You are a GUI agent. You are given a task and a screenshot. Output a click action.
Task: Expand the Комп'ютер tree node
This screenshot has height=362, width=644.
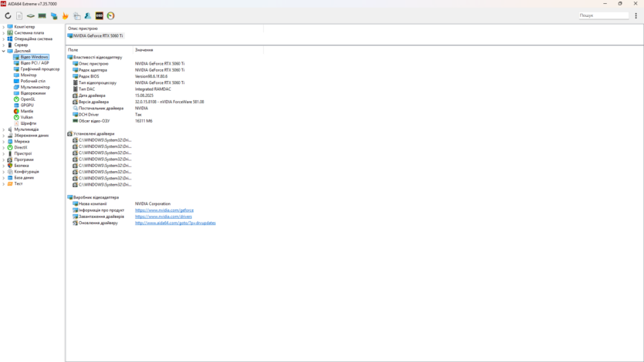[x=4, y=27]
